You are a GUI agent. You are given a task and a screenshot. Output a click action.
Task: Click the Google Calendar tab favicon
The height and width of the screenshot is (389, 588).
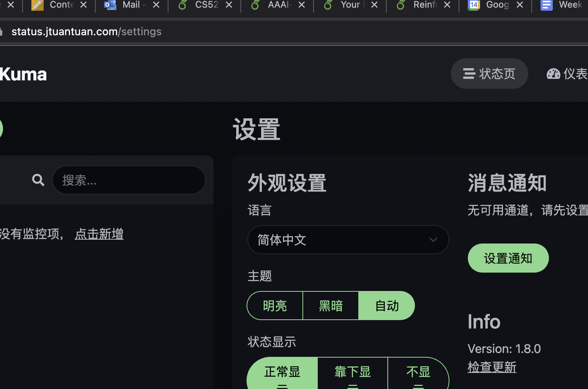[474, 5]
